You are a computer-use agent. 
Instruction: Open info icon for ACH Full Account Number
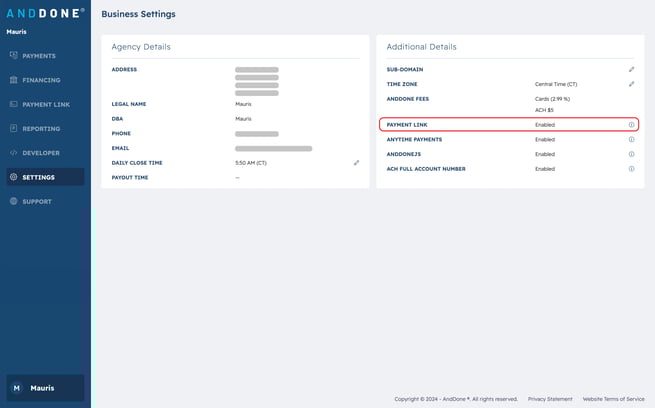click(631, 169)
